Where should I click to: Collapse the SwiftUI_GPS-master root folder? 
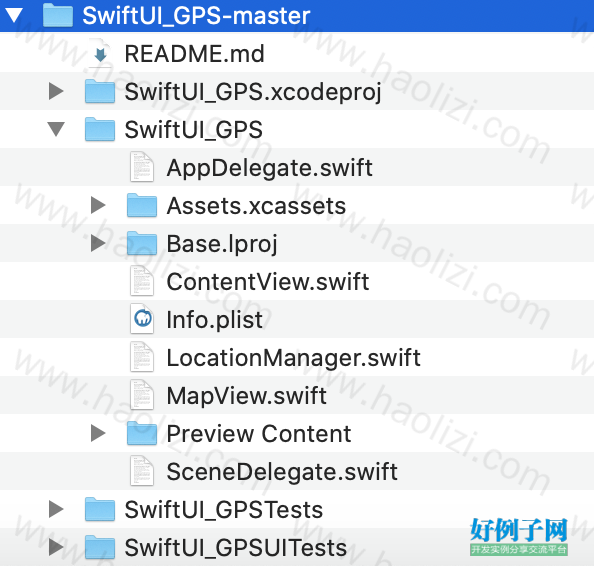pyautogui.click(x=14, y=16)
